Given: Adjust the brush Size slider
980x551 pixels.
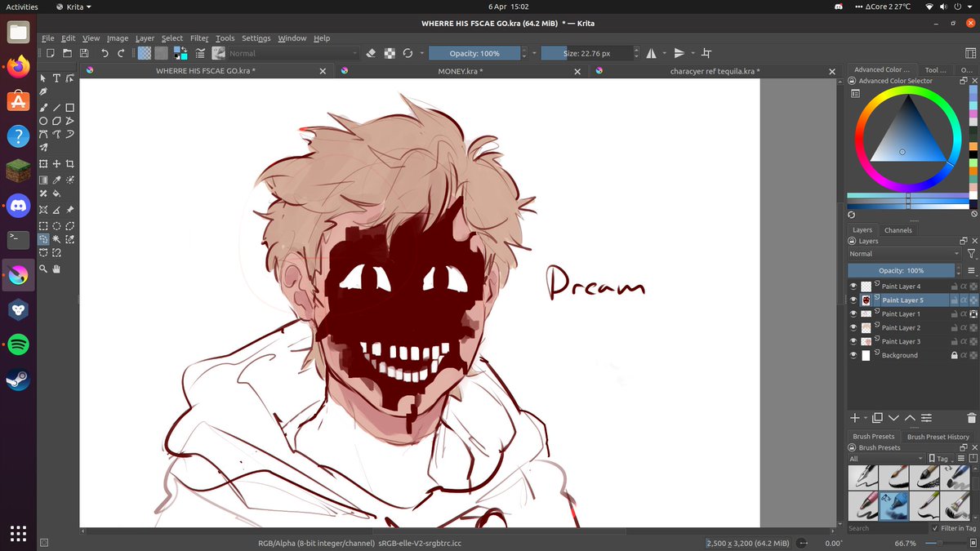Looking at the screenshot, I should (587, 53).
